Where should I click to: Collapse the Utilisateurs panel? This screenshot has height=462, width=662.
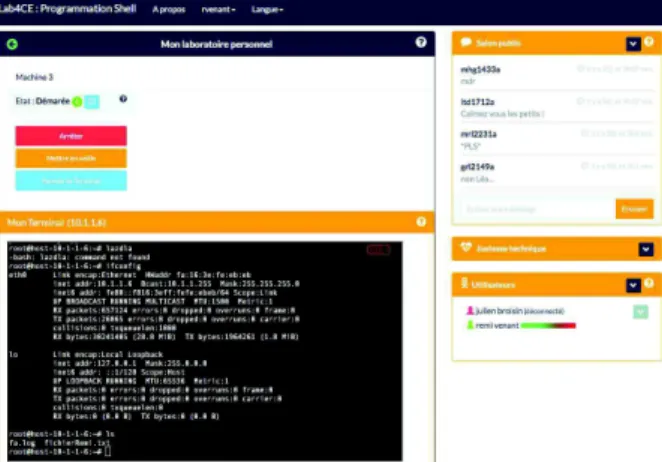(x=633, y=285)
